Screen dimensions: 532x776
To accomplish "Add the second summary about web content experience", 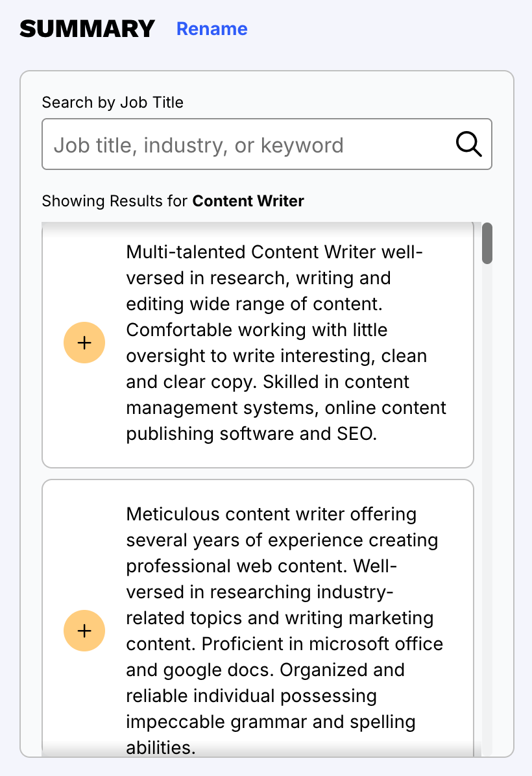I will [84, 630].
